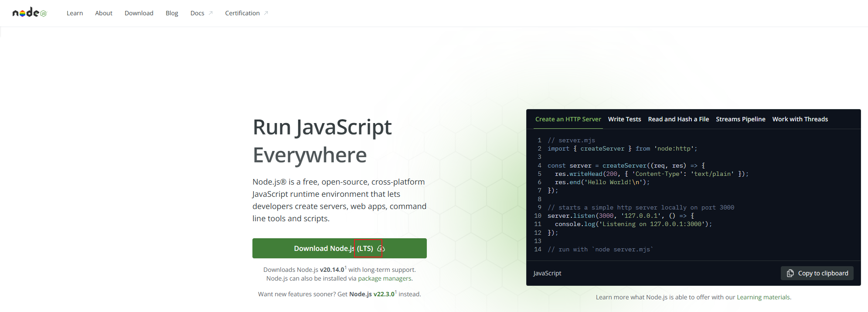
Task: Select the Create an HTTP Server tab
Action: click(568, 119)
